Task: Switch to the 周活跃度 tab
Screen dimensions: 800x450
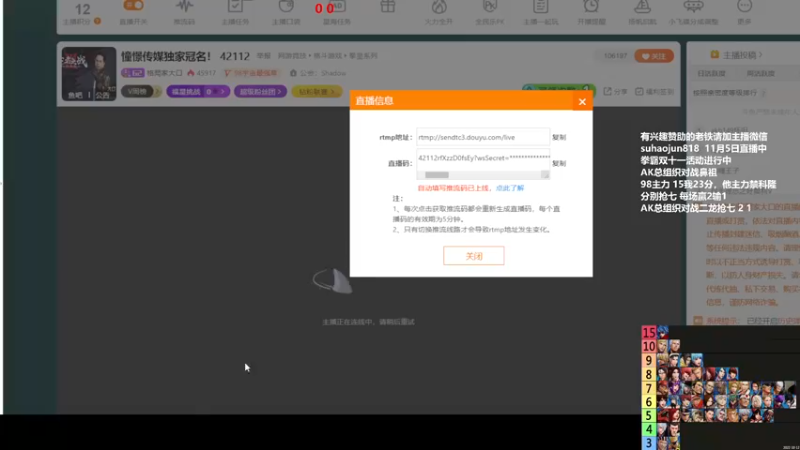Action: tap(760, 73)
